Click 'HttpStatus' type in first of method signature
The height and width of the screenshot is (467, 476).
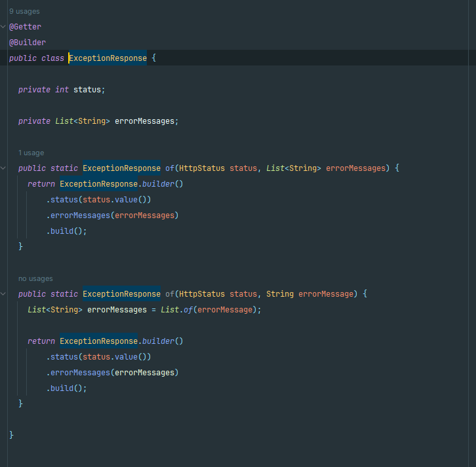[x=202, y=168]
